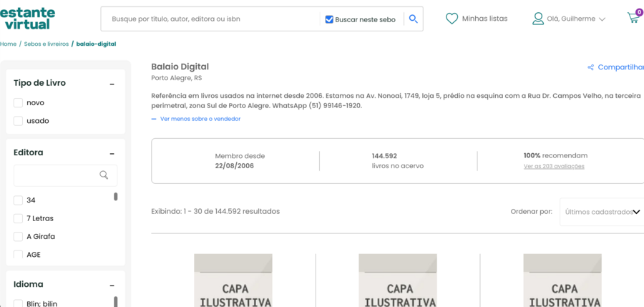This screenshot has height=307, width=644.
Task: Collapse the Editora filter section
Action: 112,154
